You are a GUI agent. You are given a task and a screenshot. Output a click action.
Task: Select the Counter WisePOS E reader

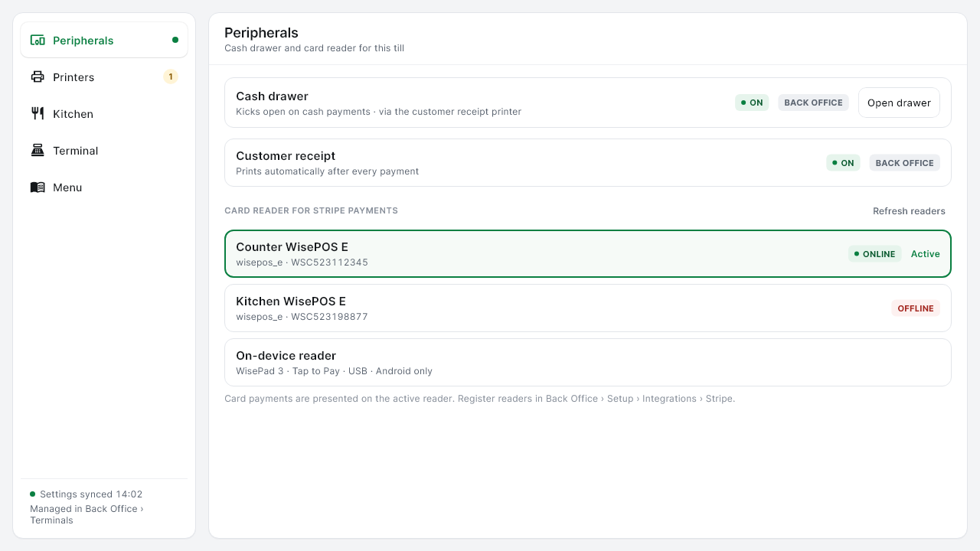click(588, 254)
